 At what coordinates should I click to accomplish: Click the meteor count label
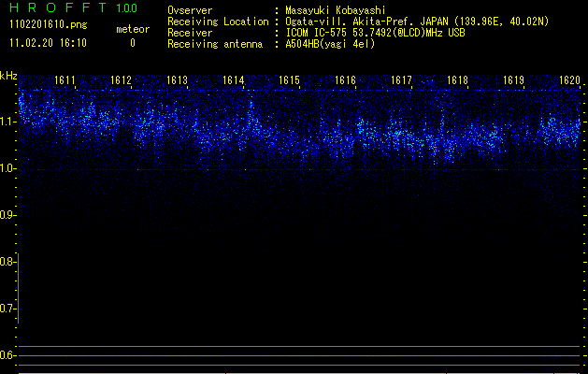tap(133, 29)
